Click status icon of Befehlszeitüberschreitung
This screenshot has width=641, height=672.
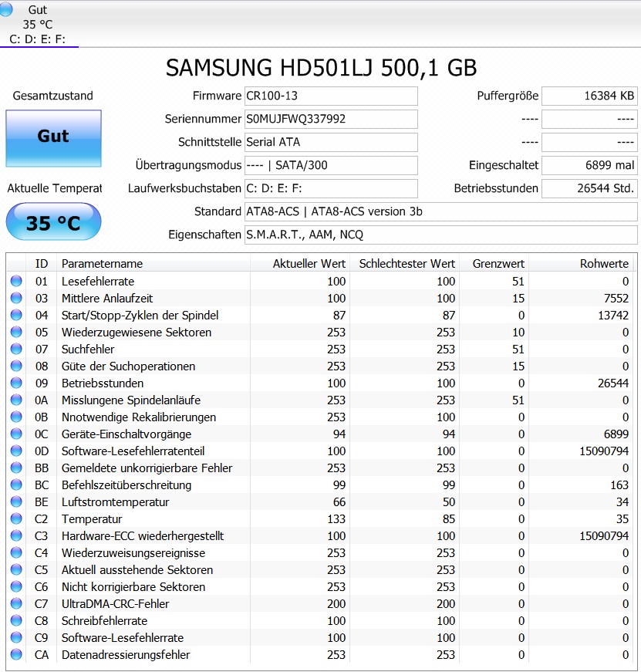(x=16, y=485)
